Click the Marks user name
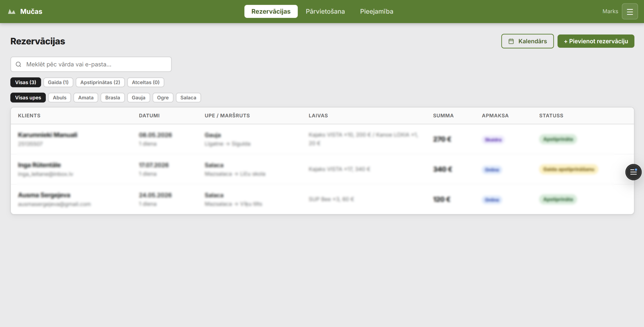The height and width of the screenshot is (327, 644). [x=610, y=11]
